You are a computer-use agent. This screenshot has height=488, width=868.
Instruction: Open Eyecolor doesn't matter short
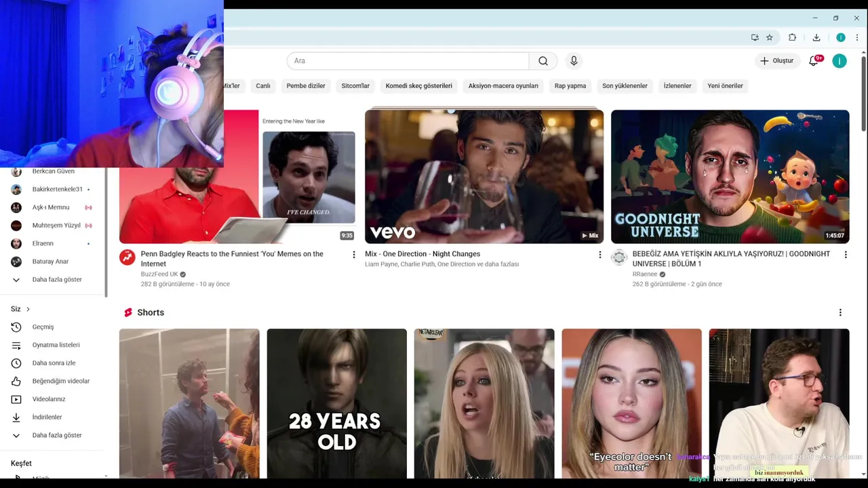(631, 403)
